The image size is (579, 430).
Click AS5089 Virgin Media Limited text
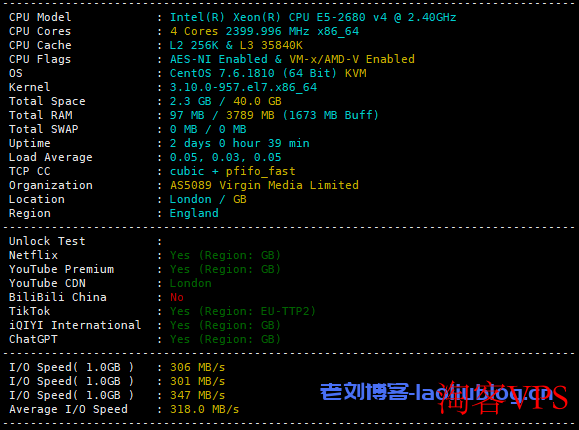point(264,185)
